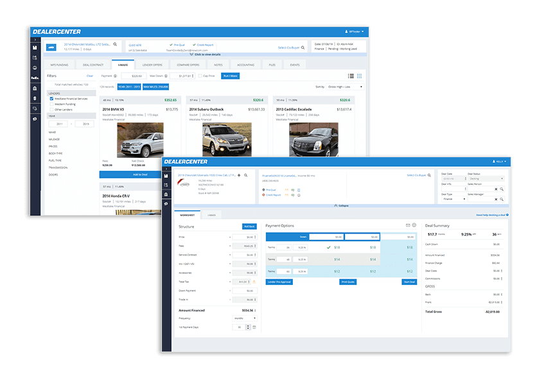
Task: Open the chat bubble sidebar icon in front window
Action: [166, 204]
